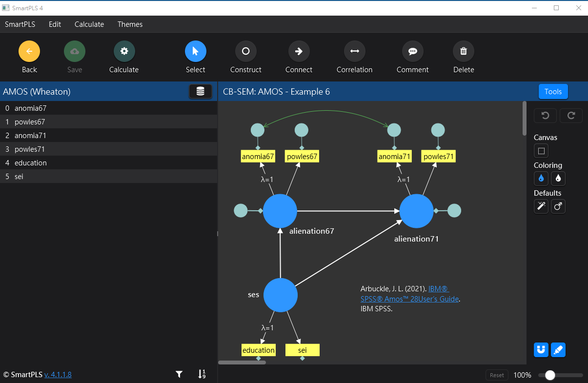Click the AMOS (Wheaton) dataset title

click(x=37, y=92)
